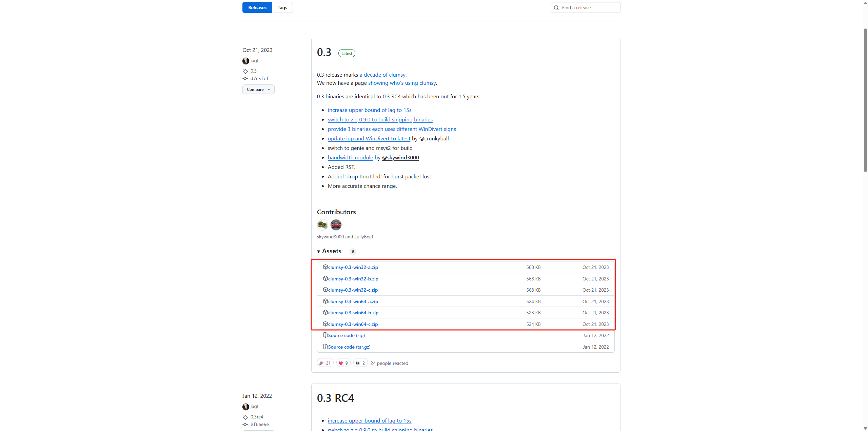Open the 0.3 tag link in the sidebar

[254, 71]
